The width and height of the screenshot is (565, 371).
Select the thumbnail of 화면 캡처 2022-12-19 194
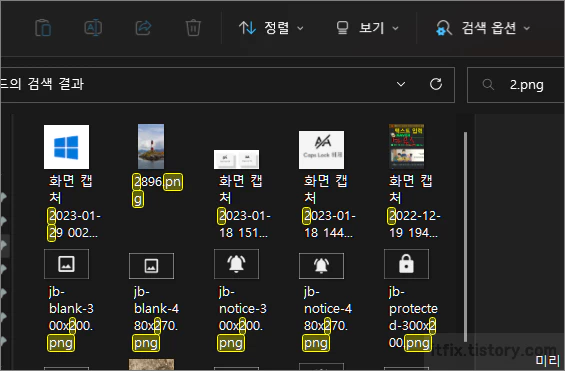point(406,147)
